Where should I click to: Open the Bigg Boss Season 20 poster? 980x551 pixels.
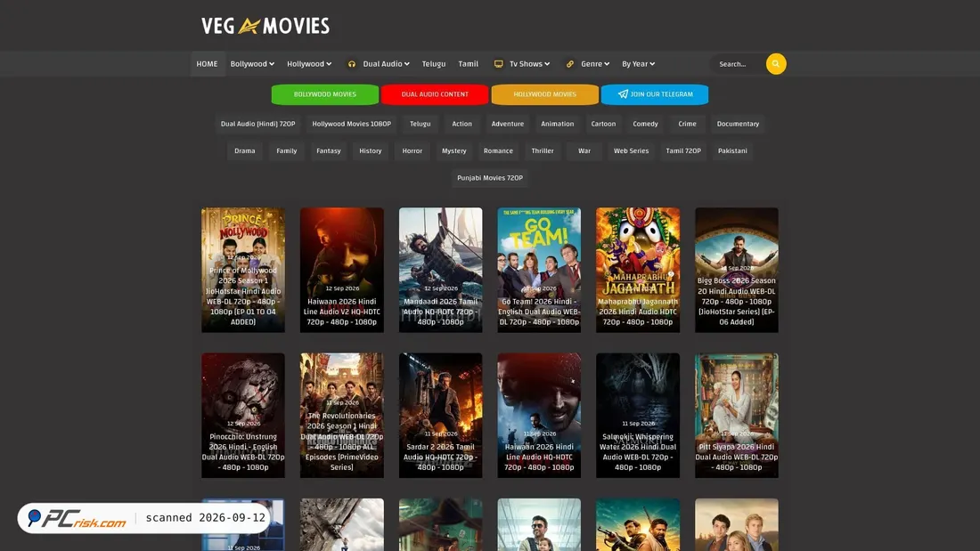point(736,270)
